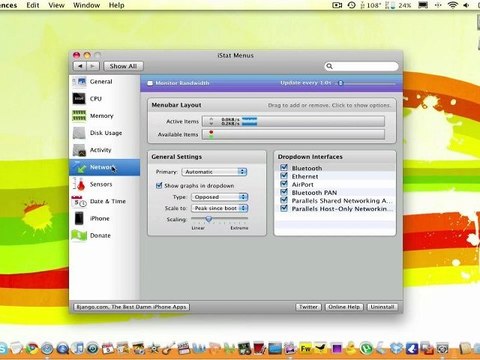Open the Donate money icon

coord(79,235)
